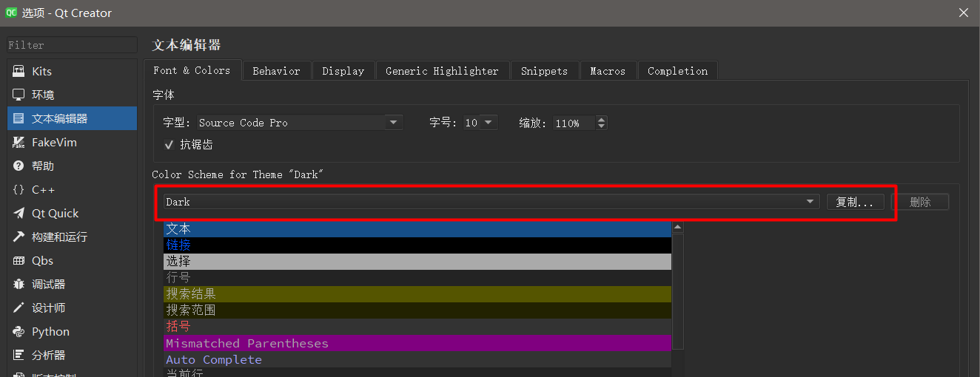Decrease 缩放 zoom with down arrow
980x377 pixels.
click(x=601, y=126)
